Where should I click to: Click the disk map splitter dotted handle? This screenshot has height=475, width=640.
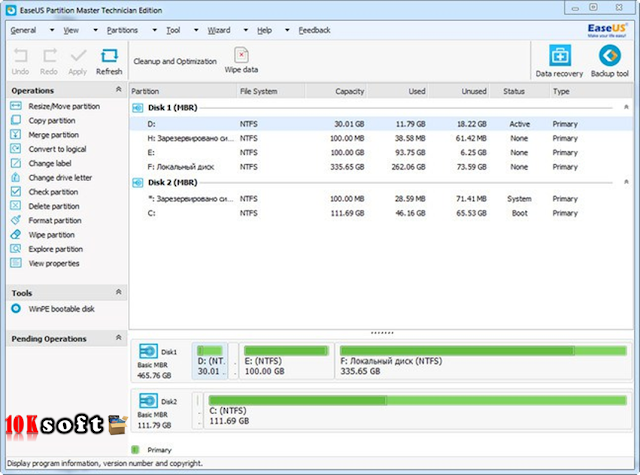pos(382,333)
